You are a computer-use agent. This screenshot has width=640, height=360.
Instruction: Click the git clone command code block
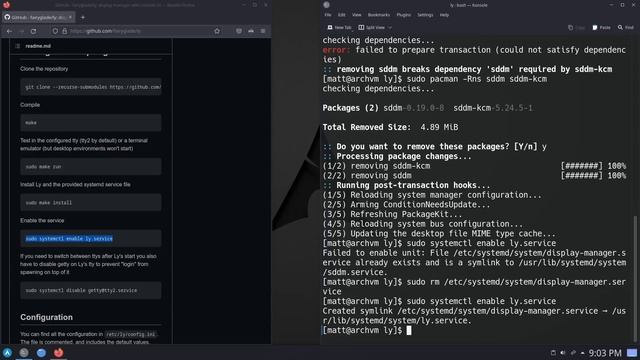[91, 87]
